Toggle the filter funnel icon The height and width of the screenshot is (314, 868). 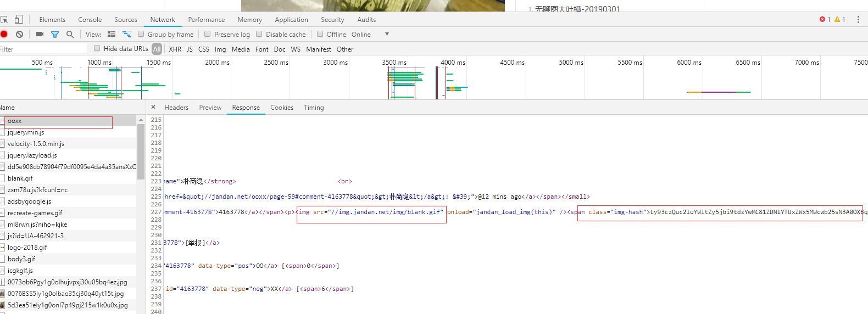[55, 34]
